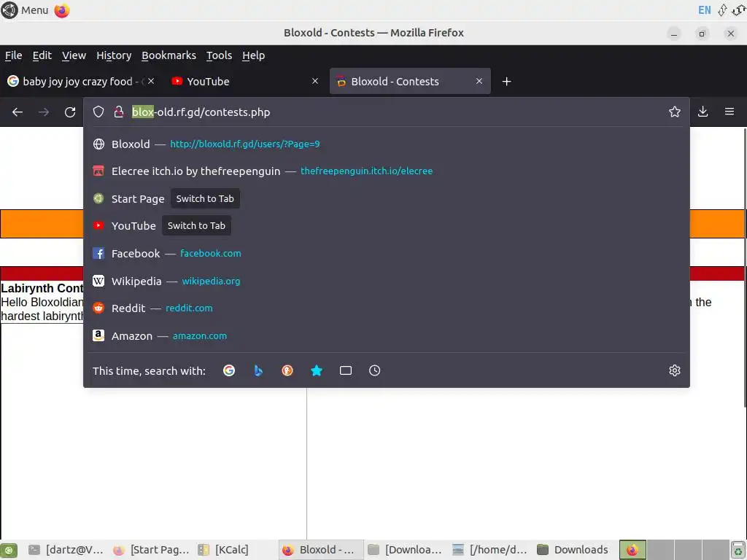Screen dimensions: 747x560
Task: Open the Firefox hamburger application menu
Action: tap(729, 112)
